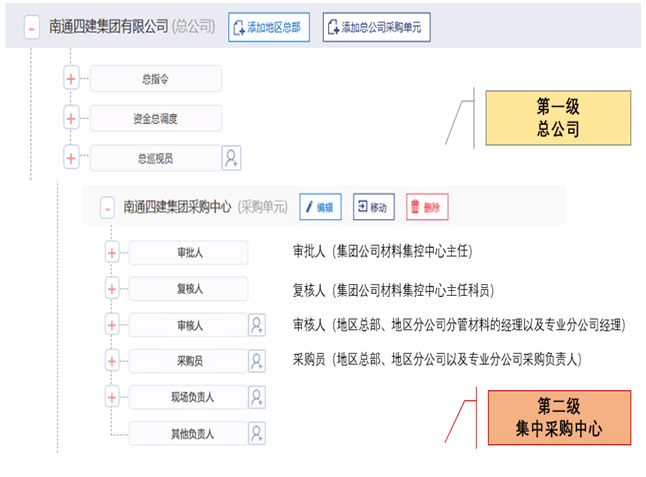Expand the 总指令 plus icon
Viewport: 646px width, 477px height.
71,78
